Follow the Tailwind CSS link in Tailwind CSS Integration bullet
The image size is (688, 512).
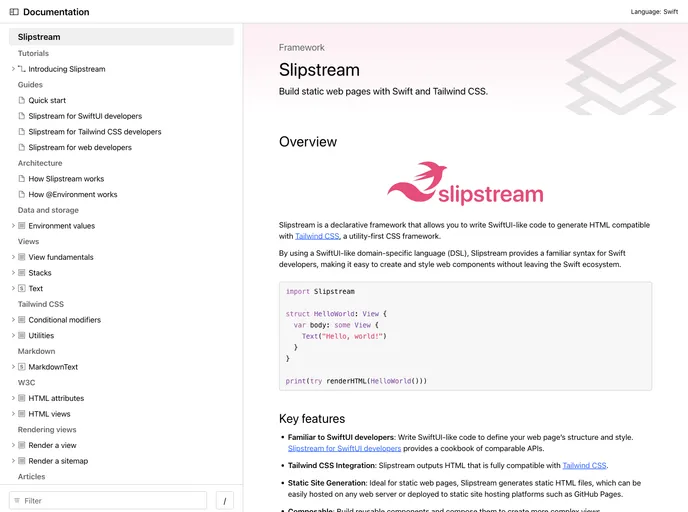coord(584,465)
